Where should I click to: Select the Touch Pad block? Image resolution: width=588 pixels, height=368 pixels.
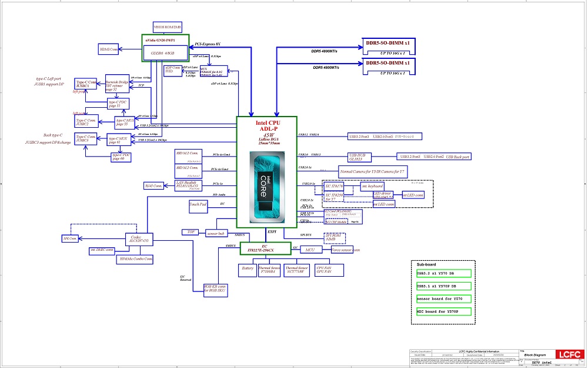[x=198, y=207]
